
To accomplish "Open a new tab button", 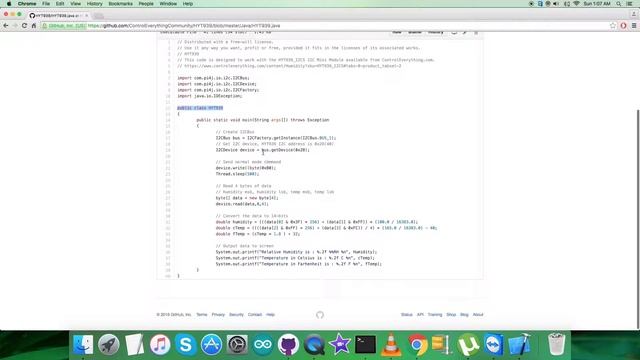I will [98, 16].
